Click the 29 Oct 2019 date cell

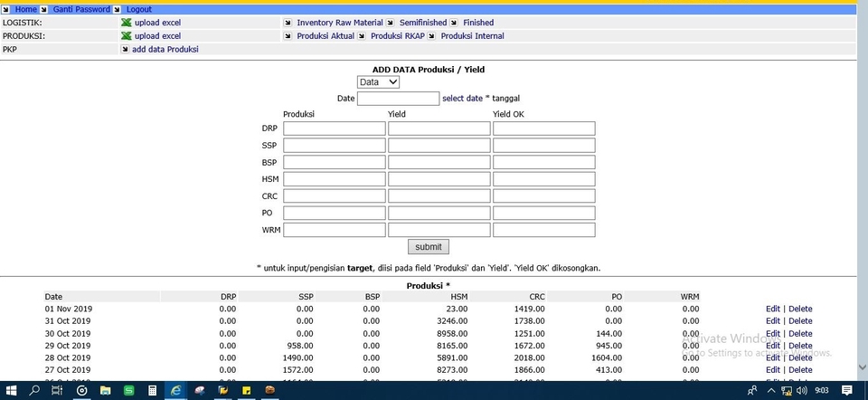(68, 346)
